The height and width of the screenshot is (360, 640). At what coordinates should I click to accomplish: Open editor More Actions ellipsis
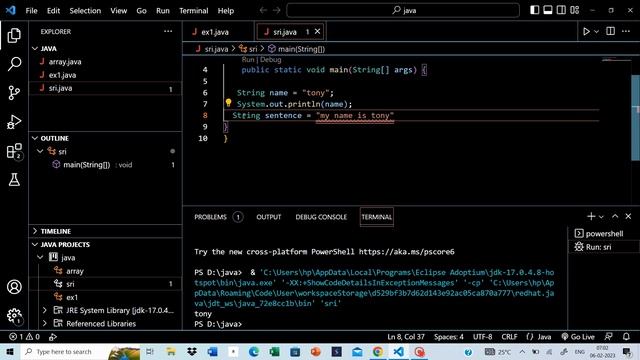(626, 31)
